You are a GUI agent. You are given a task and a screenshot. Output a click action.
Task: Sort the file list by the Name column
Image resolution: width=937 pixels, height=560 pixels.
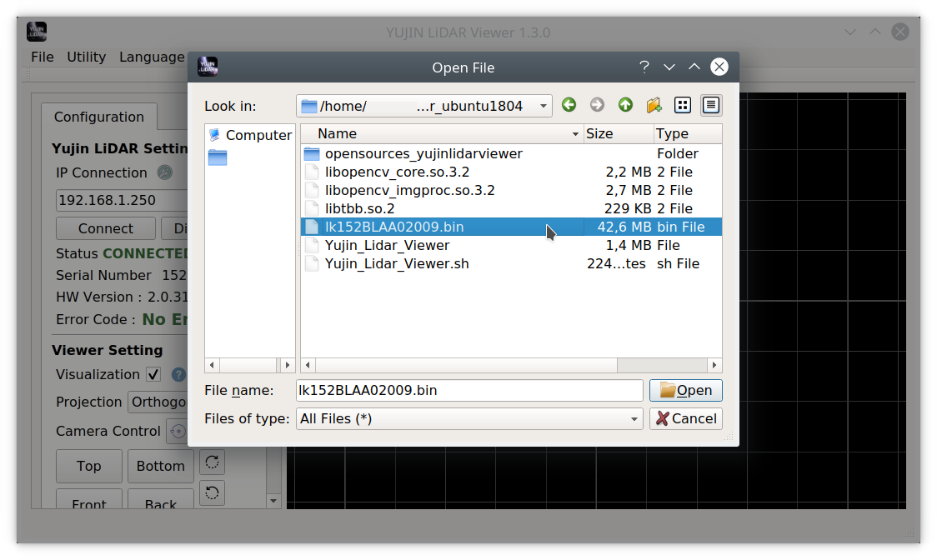tap(442, 134)
